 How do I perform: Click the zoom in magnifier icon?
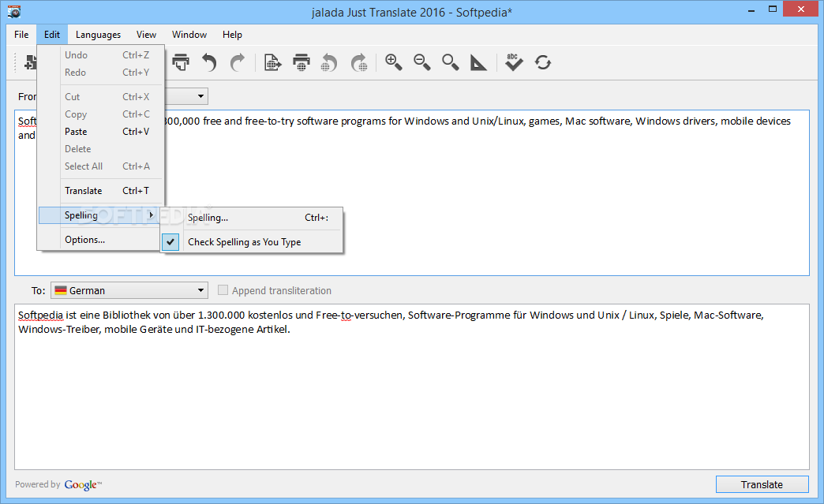(394, 62)
